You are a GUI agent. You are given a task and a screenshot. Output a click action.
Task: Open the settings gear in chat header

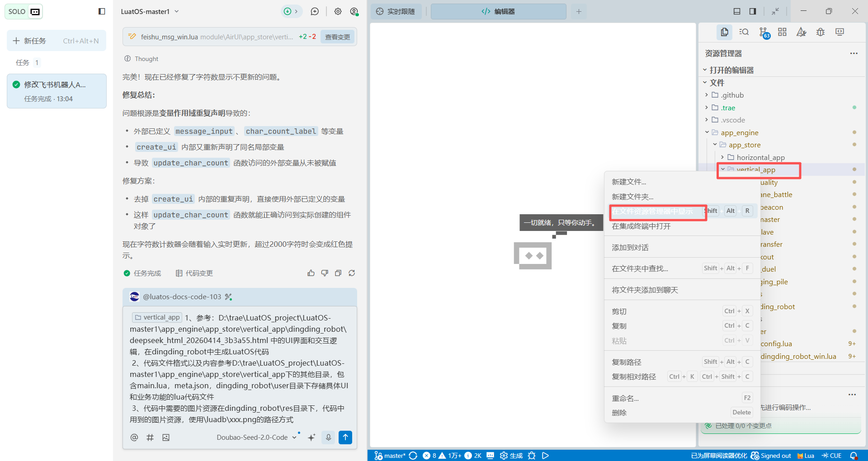point(338,11)
